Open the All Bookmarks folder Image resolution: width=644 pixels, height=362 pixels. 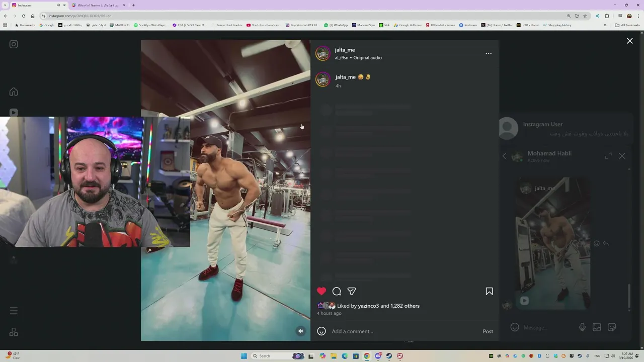pos(627,25)
